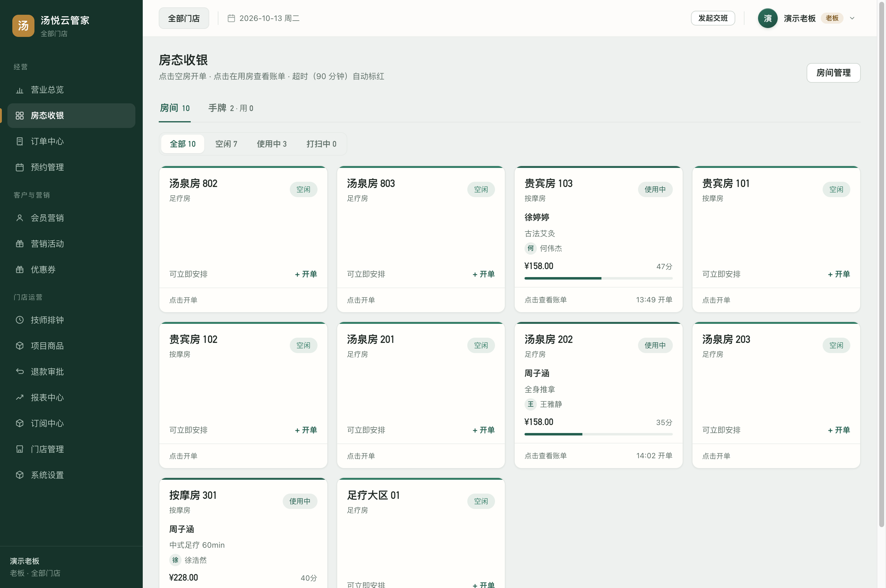Select the 房间 10 tab
The image size is (886, 588).
[x=174, y=108]
